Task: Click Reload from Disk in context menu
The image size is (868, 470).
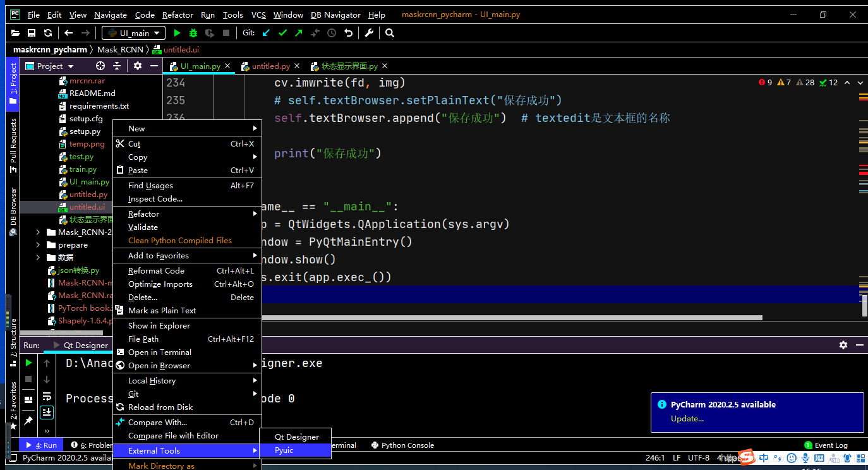Action: point(187,407)
